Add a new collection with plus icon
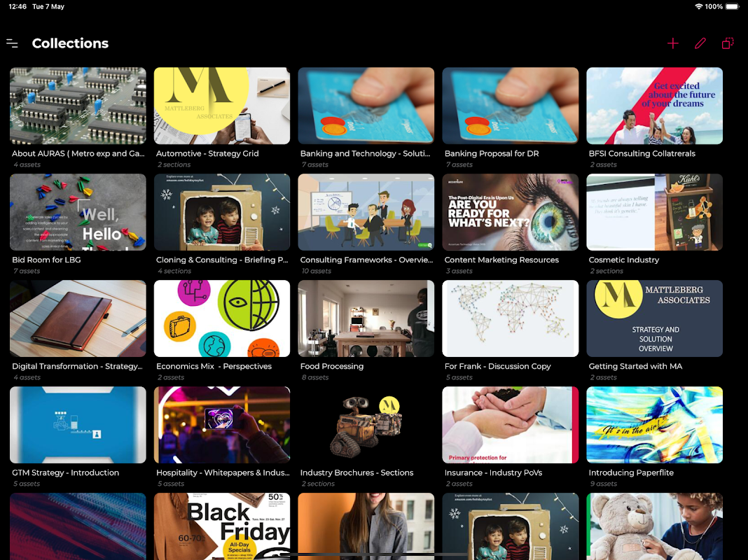The image size is (748, 560). tap(672, 43)
